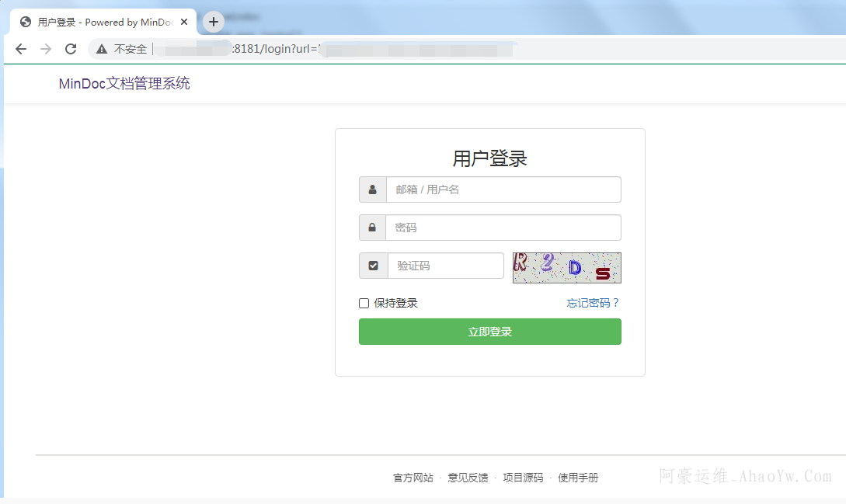
Task: Open the 忘记密码？ link
Action: pos(593,303)
